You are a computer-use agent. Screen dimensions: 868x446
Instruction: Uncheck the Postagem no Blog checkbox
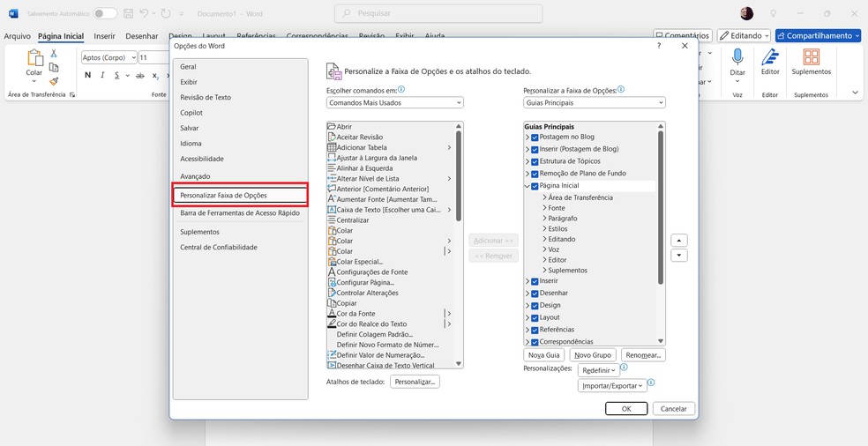click(535, 137)
